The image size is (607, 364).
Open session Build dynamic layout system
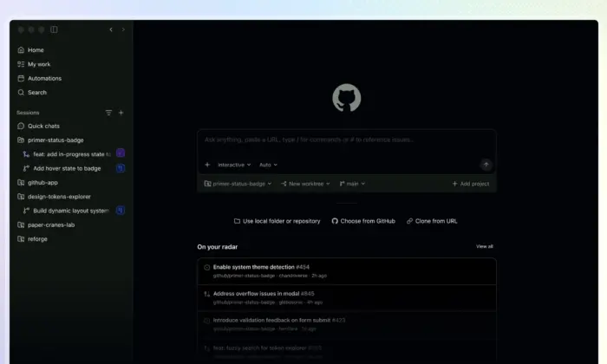click(x=71, y=211)
